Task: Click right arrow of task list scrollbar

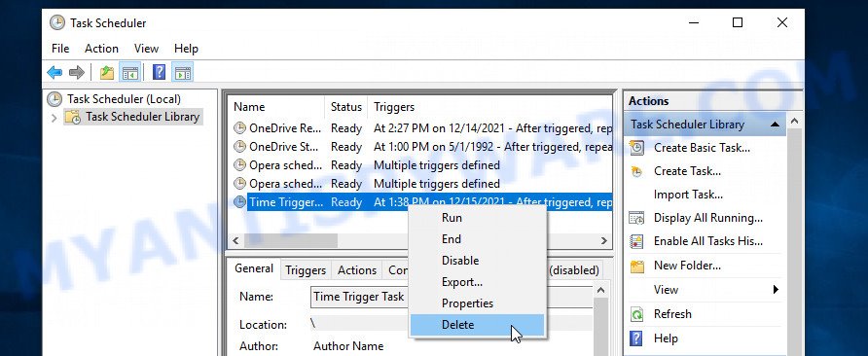Action: tap(604, 241)
